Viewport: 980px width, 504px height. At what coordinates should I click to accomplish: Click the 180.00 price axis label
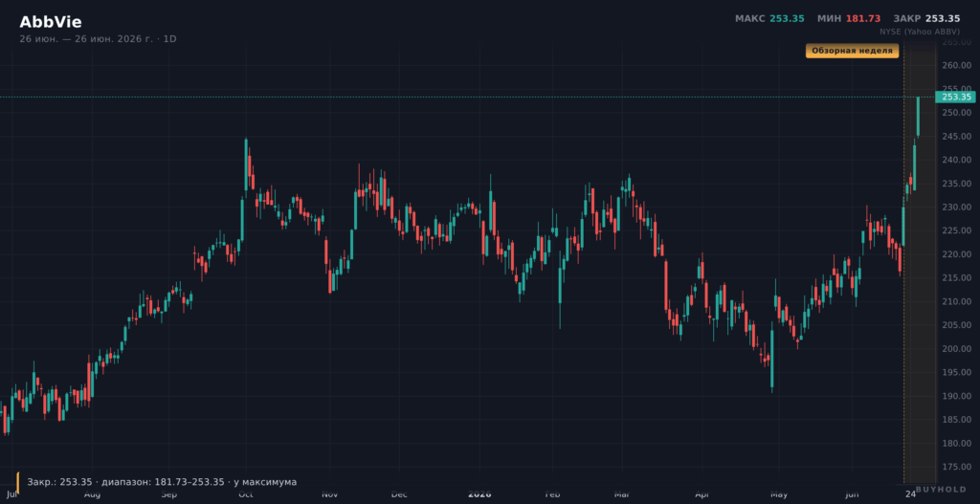(x=956, y=444)
